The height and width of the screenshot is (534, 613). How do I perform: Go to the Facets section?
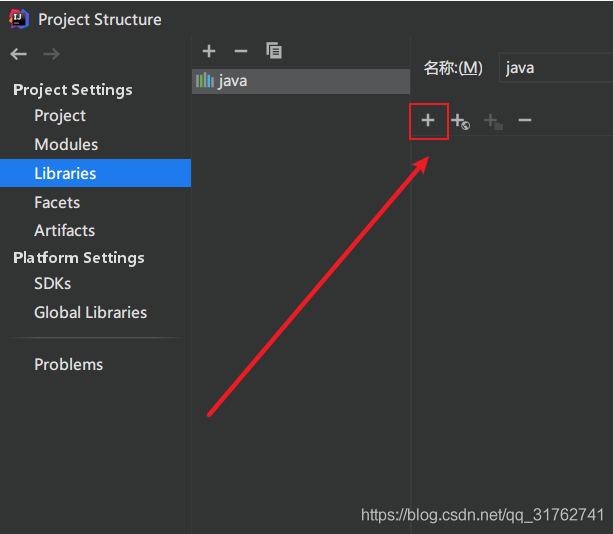[x=57, y=202]
